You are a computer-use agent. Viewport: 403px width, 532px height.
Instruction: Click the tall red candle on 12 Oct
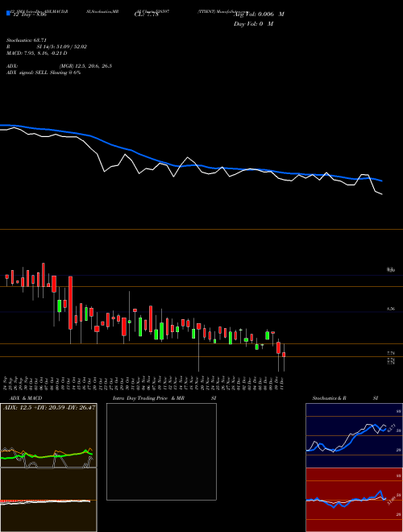(71, 302)
